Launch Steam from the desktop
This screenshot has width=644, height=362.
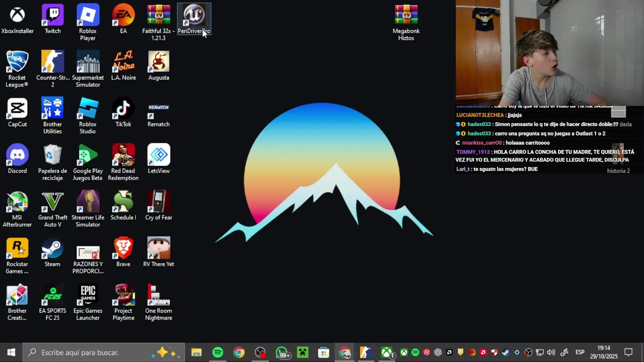[52, 253]
